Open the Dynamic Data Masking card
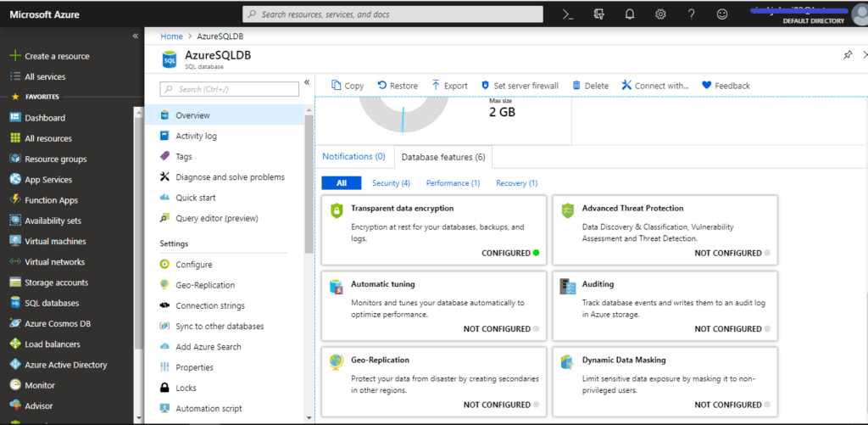Viewport: 868px width, 425px height. pos(665,381)
